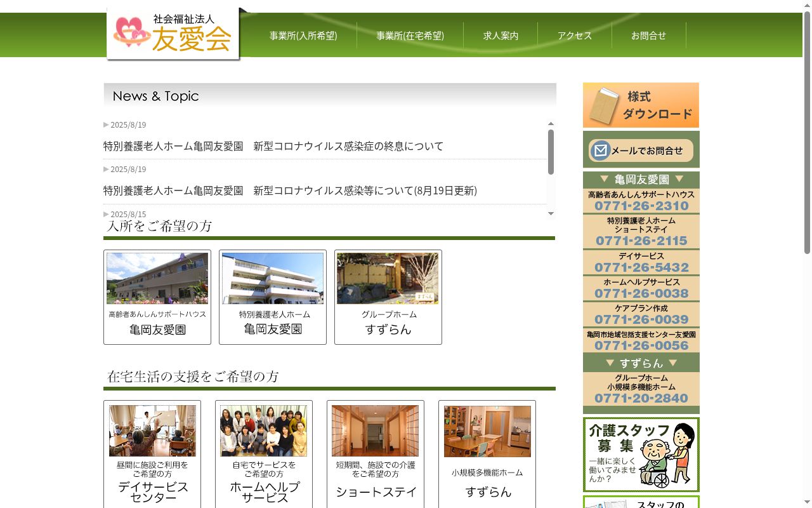
Task: Click triangle marker beside first 2025/8/19 date
Action: coord(107,124)
